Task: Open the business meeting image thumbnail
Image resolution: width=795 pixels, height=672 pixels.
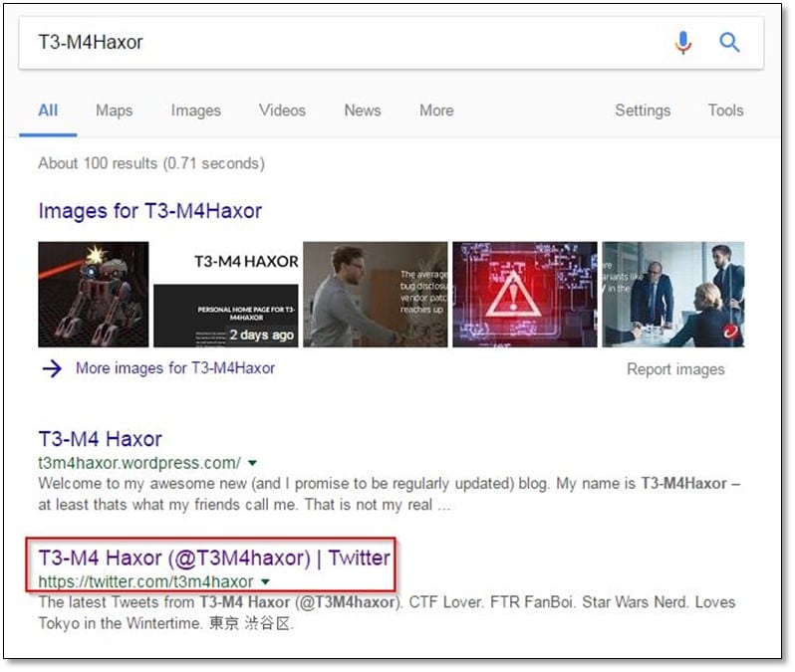Action: (672, 295)
